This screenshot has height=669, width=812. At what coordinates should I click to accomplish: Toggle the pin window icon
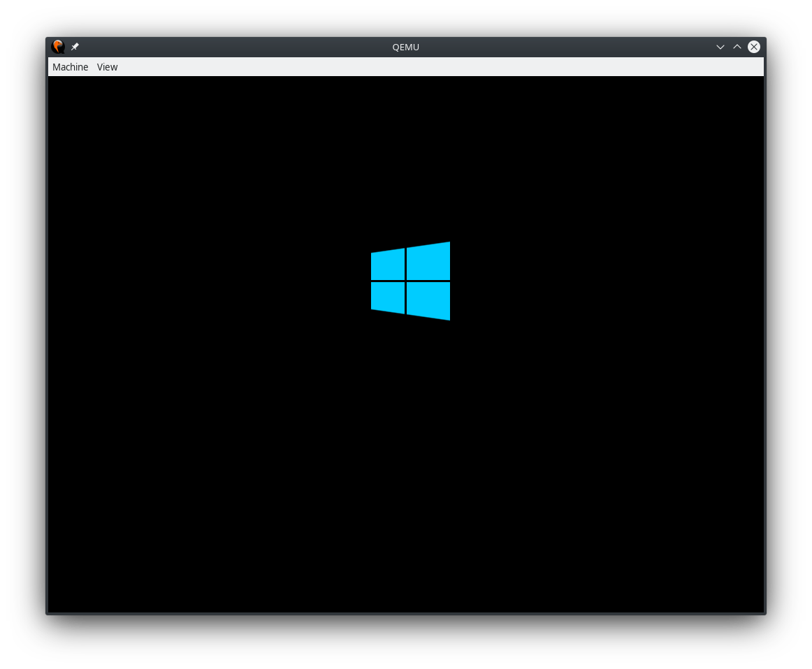[75, 47]
